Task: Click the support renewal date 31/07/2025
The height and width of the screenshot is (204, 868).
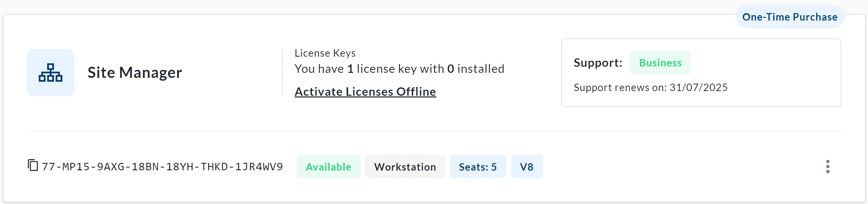Action: pos(698,88)
